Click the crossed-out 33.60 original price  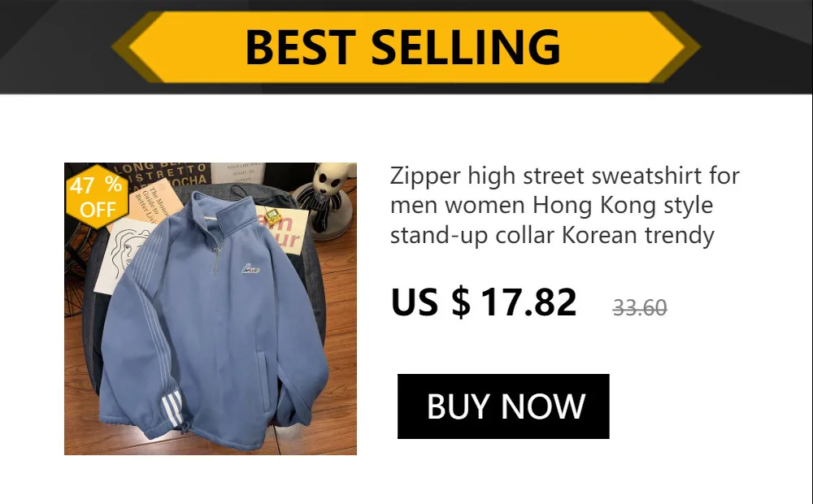[639, 308]
